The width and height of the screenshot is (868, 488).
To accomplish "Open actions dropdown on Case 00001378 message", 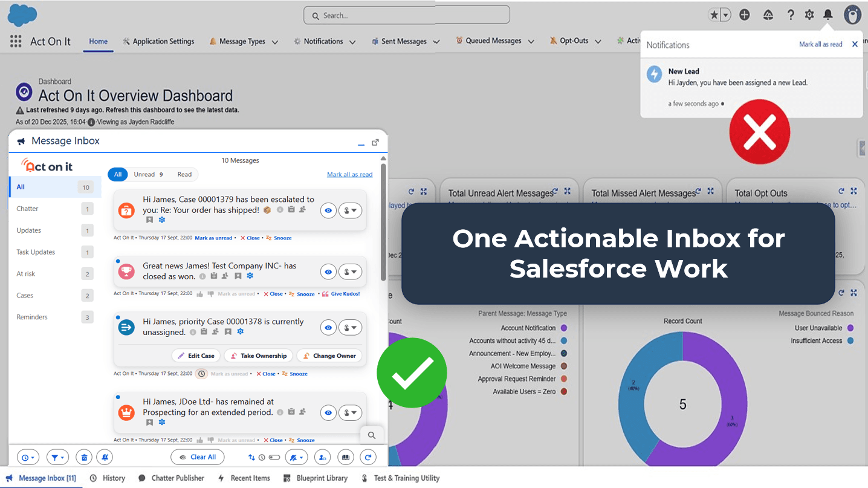I will [350, 328].
